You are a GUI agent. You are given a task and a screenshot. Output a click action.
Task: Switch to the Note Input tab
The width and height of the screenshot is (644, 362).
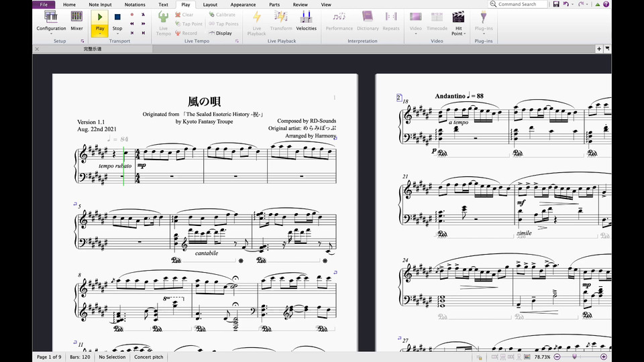(100, 5)
